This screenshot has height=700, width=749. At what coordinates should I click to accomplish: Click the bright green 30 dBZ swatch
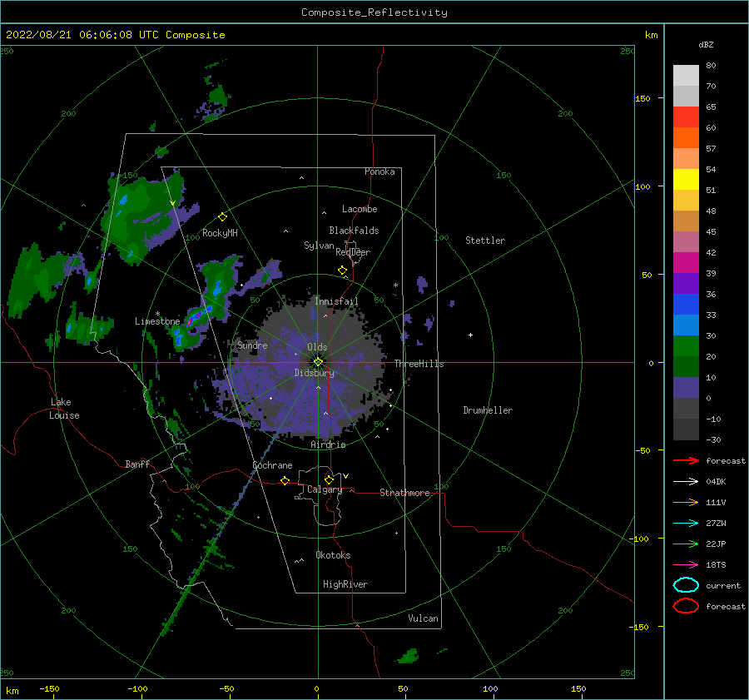(x=686, y=345)
